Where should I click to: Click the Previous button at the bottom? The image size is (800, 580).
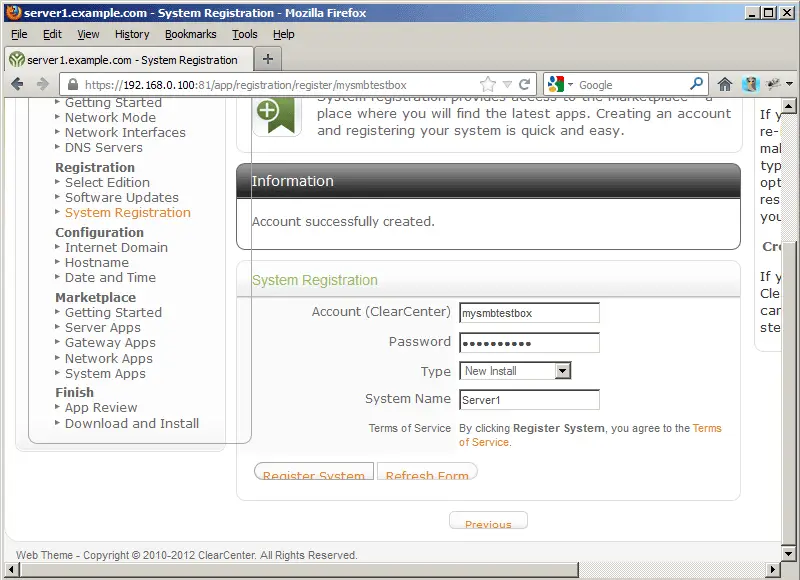[x=488, y=522]
